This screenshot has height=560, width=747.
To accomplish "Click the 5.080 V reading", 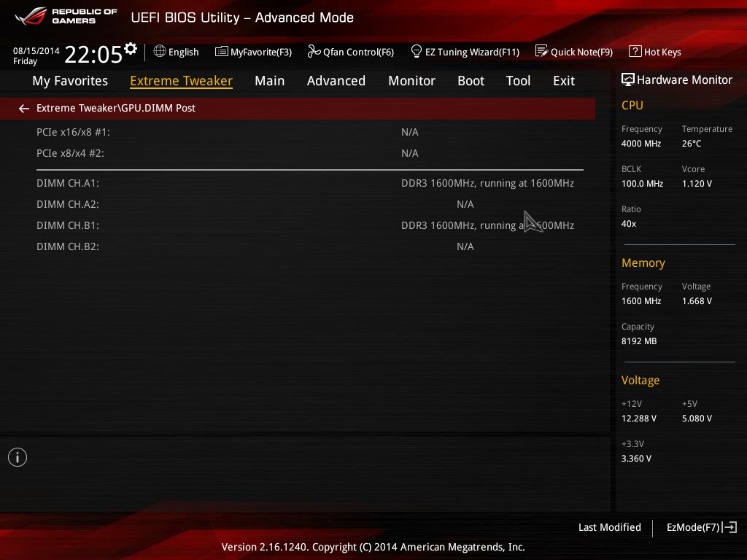I will point(697,418).
